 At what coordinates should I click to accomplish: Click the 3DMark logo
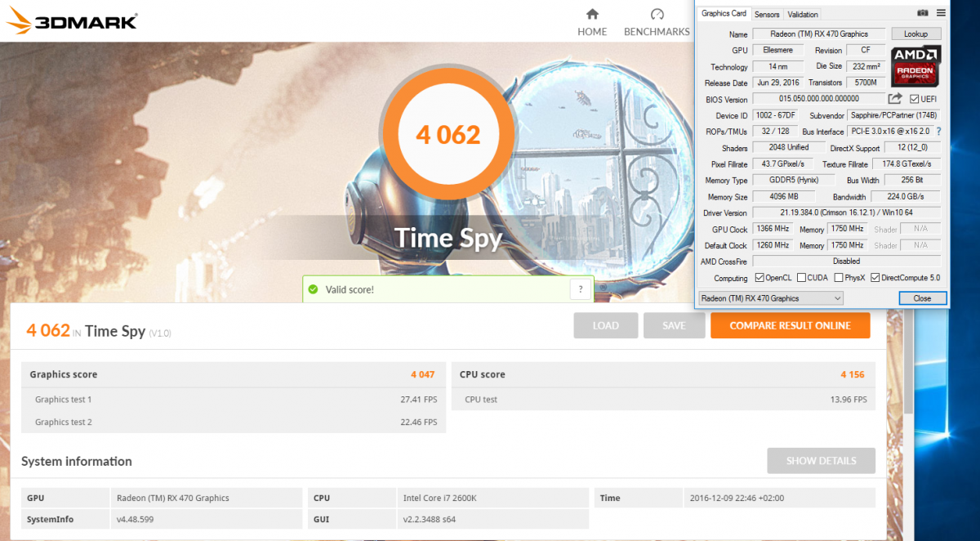71,20
